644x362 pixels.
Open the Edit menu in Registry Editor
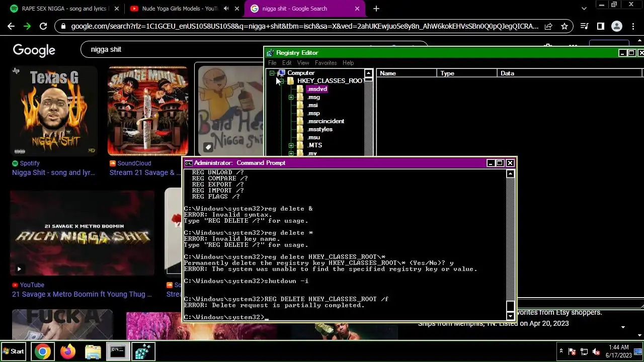coord(287,63)
